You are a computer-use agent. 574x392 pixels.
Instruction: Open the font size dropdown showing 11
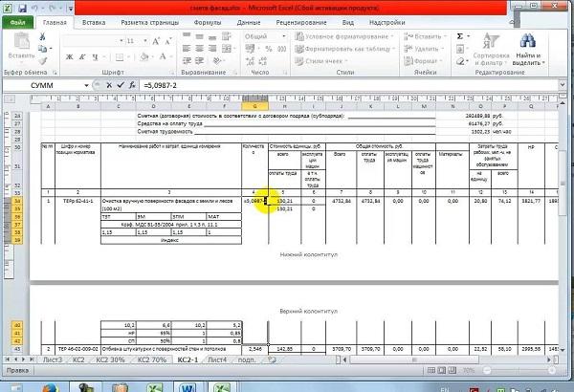(145, 40)
